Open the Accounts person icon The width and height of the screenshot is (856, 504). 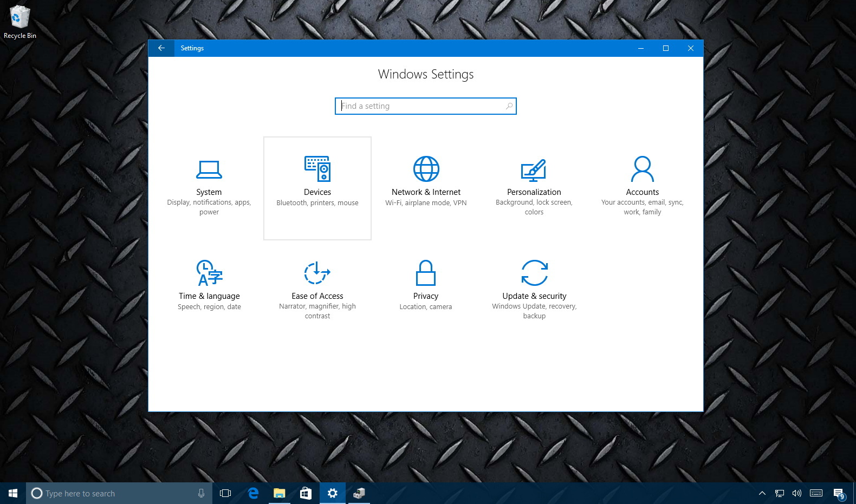tap(643, 169)
